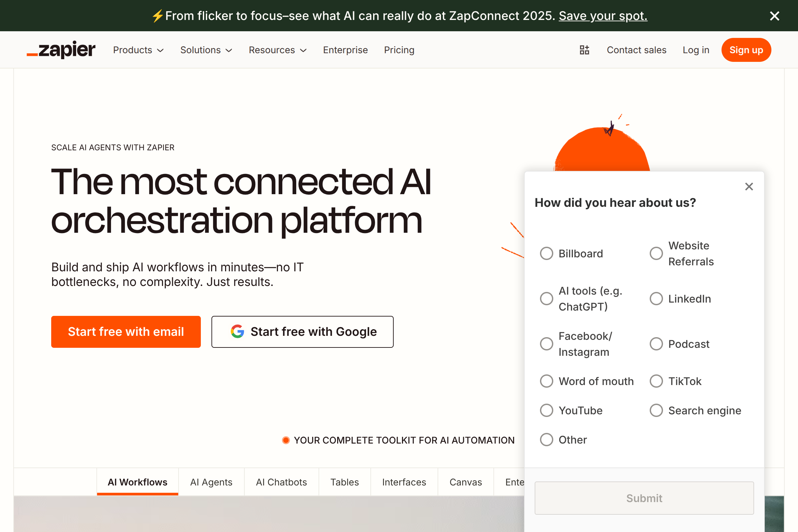Click the Save your spot link
The image size is (798, 532).
(602, 16)
